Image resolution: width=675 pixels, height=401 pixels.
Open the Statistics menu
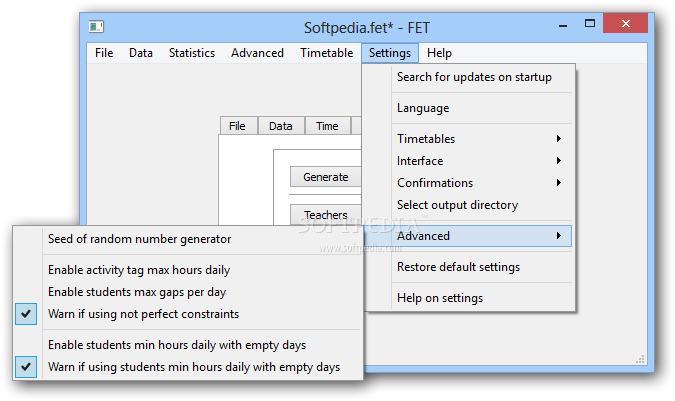click(x=192, y=53)
